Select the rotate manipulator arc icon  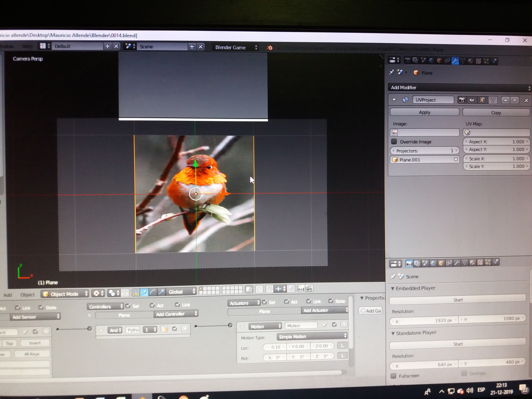point(152,292)
